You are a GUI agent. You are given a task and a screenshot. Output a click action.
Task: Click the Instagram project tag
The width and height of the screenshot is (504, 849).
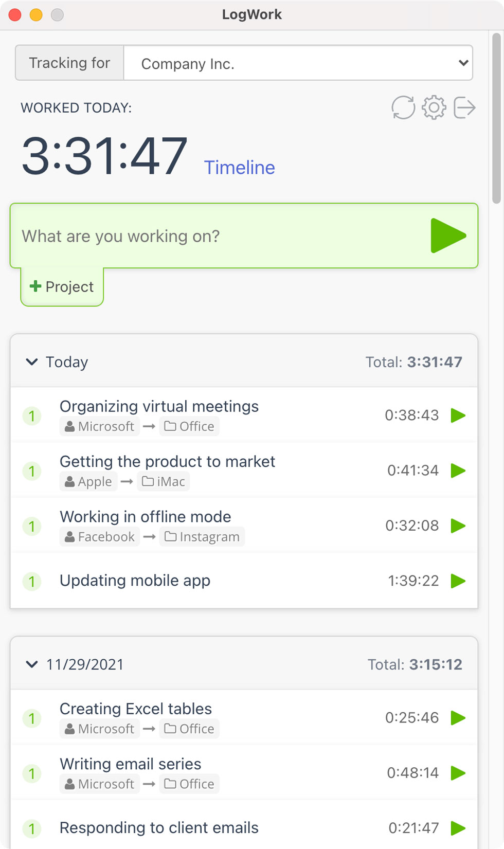tap(202, 537)
